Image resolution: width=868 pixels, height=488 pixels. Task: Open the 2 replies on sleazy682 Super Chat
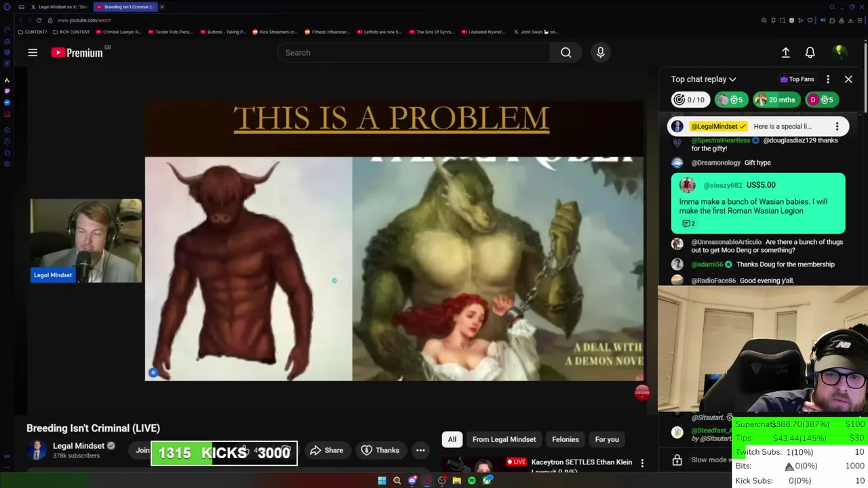688,224
